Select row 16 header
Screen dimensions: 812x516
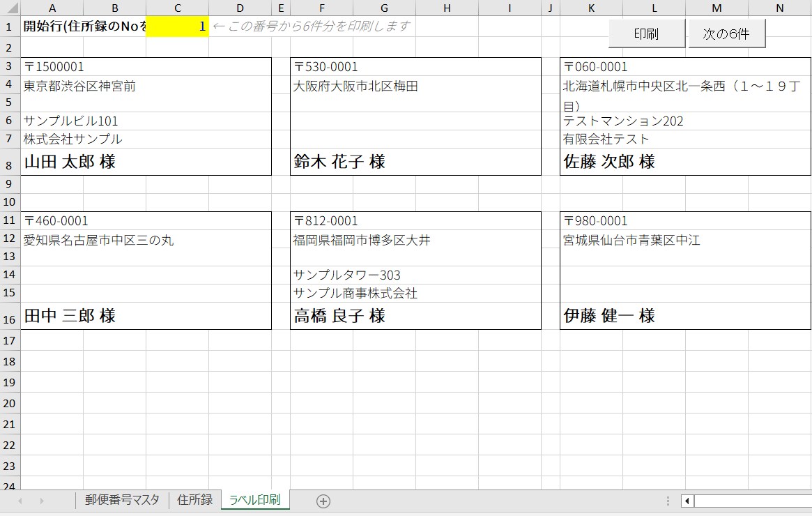click(x=10, y=316)
